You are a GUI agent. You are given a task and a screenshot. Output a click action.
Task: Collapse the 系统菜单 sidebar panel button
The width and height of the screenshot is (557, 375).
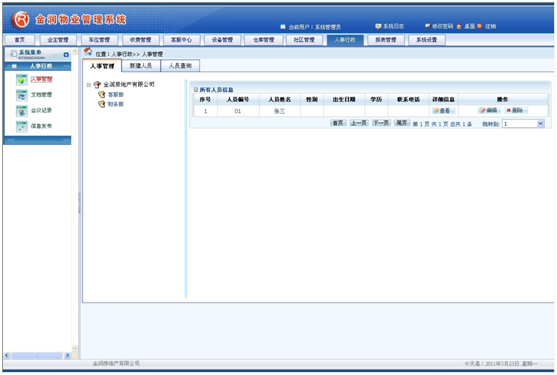(x=66, y=55)
